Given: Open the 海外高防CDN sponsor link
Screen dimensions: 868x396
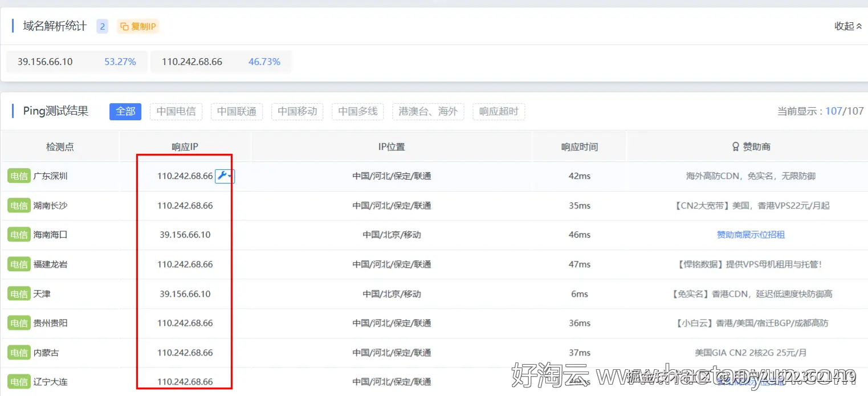Looking at the screenshot, I should pyautogui.click(x=751, y=176).
